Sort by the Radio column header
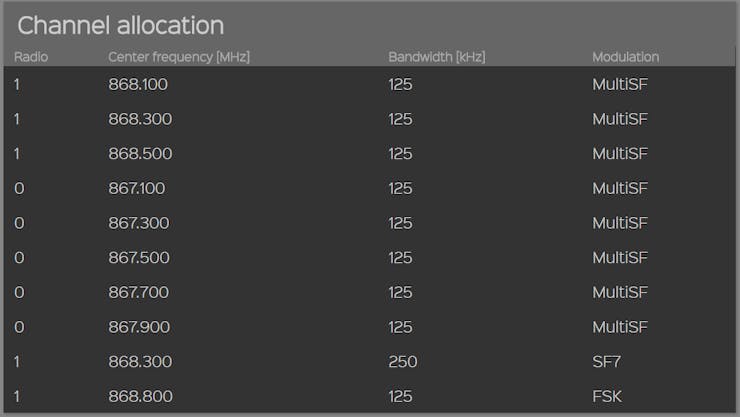Image resolution: width=740 pixels, height=417 pixels. click(31, 57)
